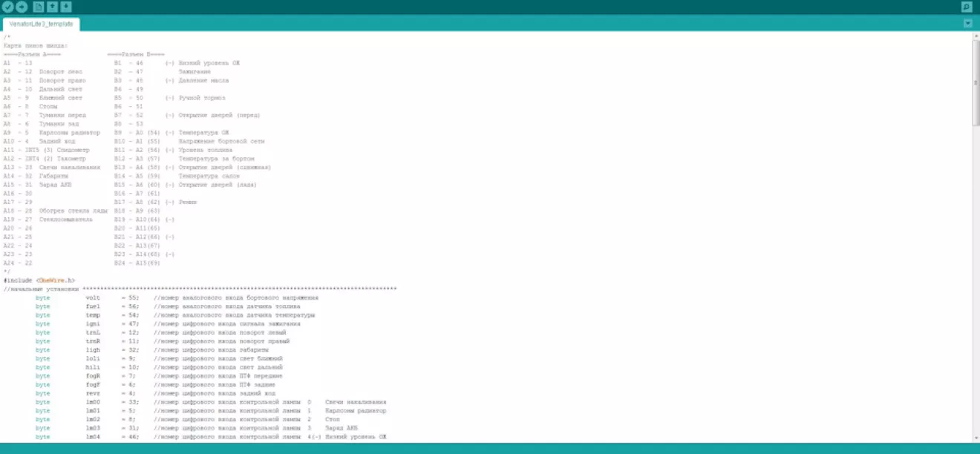This screenshot has height=454, width=980.
Task: Click the revr variable name
Action: point(93,393)
